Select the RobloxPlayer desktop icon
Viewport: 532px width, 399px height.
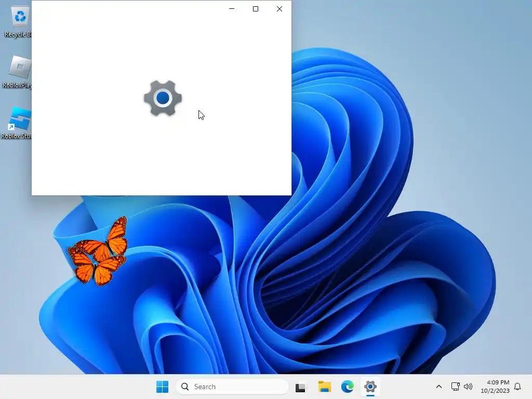tap(17, 72)
